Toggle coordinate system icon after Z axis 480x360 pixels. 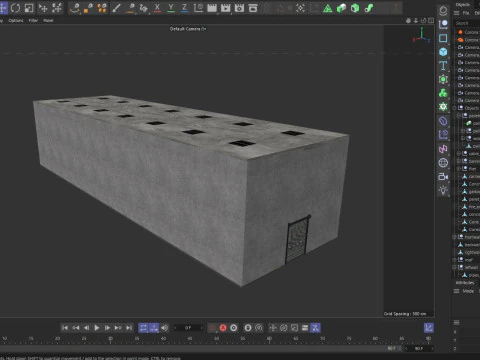198,8
